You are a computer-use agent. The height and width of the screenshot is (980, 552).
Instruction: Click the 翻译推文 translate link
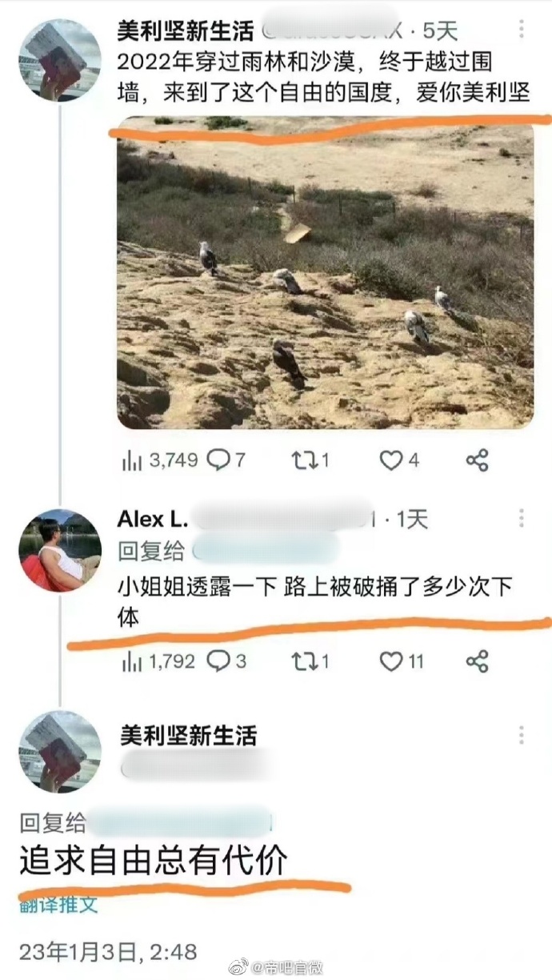[58, 905]
